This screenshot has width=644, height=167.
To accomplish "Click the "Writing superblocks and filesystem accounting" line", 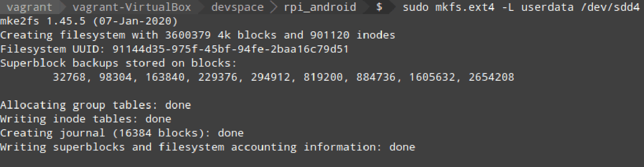I will click(x=207, y=147).
